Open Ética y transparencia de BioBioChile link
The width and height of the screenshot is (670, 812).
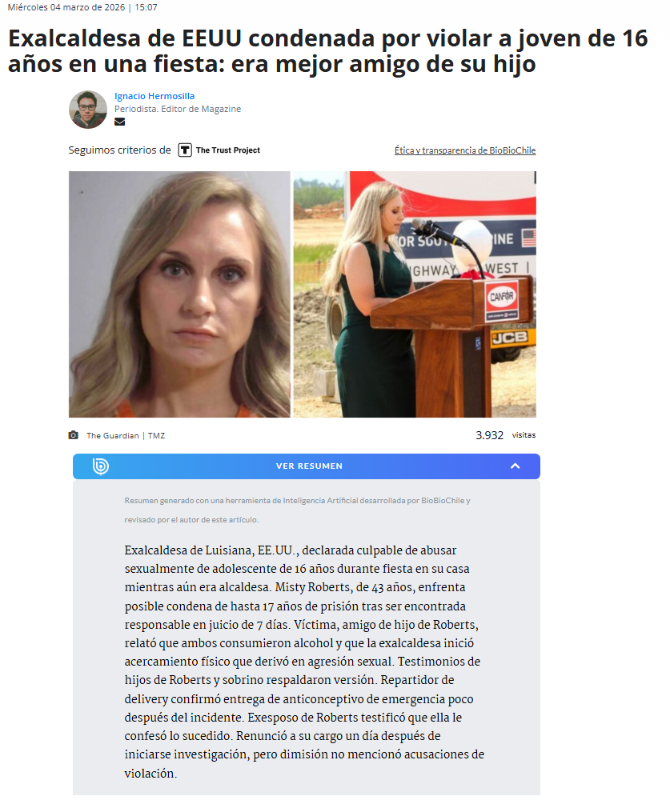[465, 150]
